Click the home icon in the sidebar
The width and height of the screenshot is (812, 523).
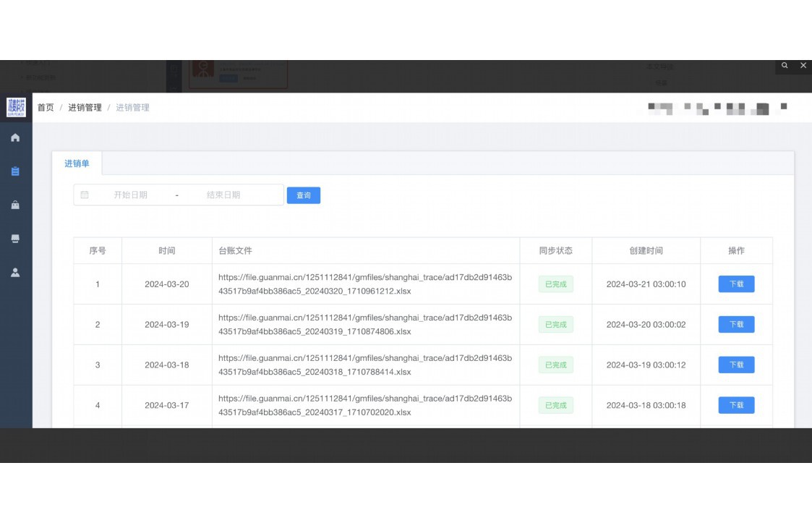[x=15, y=137]
